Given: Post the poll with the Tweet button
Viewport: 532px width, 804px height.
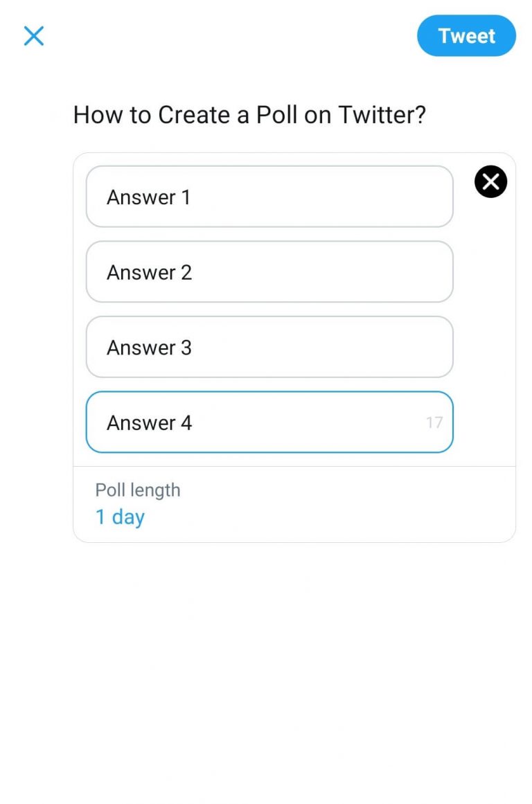Looking at the screenshot, I should coord(466,36).
